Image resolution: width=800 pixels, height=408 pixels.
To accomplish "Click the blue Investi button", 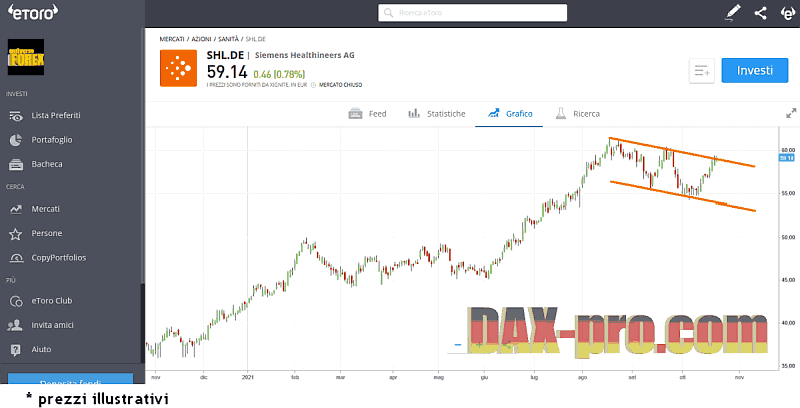I will point(755,70).
